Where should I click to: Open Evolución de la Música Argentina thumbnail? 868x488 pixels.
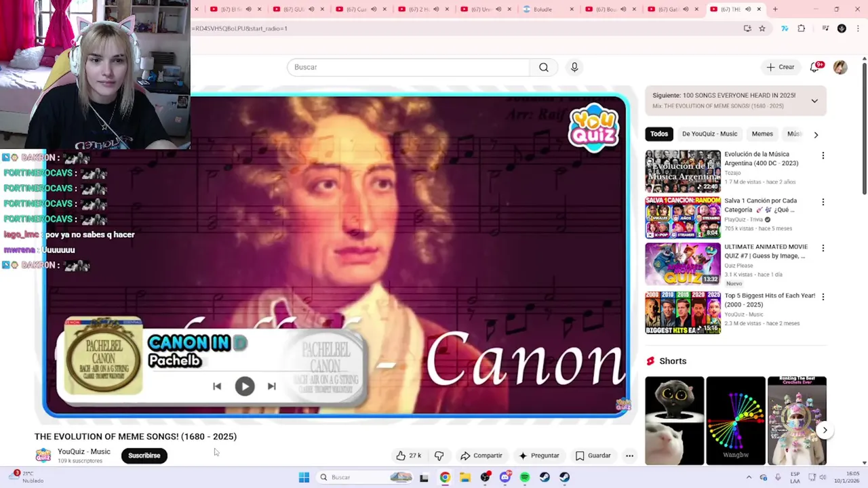tap(683, 171)
